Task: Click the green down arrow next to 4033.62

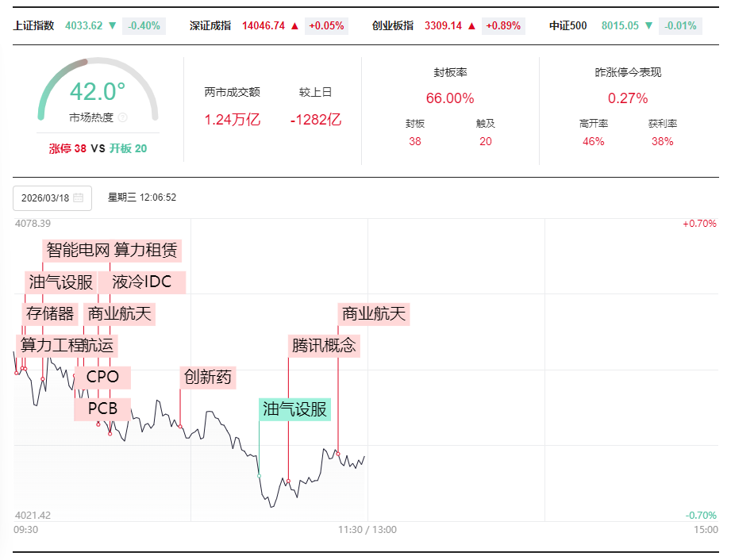Action: point(112,25)
